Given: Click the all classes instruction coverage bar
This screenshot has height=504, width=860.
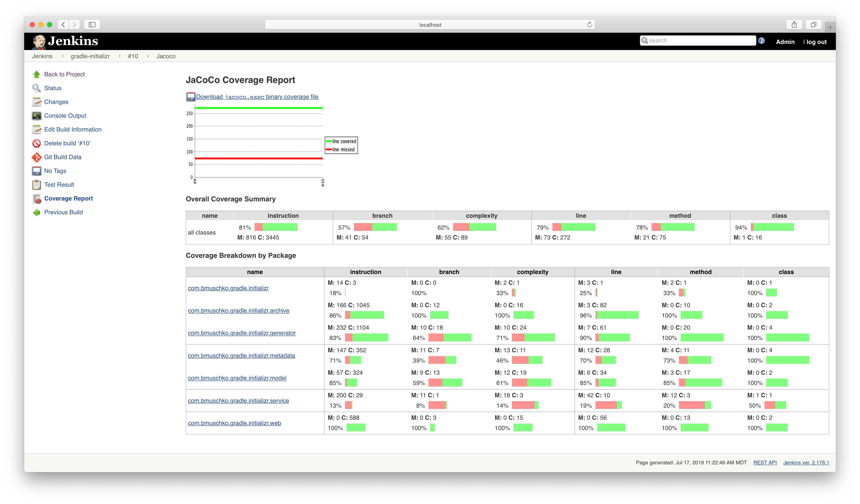Looking at the screenshot, I should point(276,227).
